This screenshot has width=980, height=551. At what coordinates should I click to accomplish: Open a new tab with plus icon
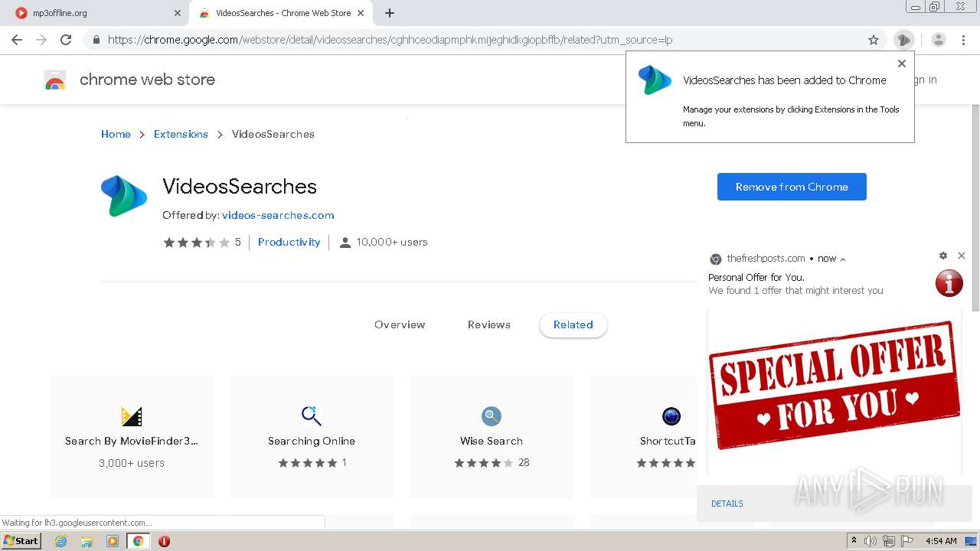point(390,13)
